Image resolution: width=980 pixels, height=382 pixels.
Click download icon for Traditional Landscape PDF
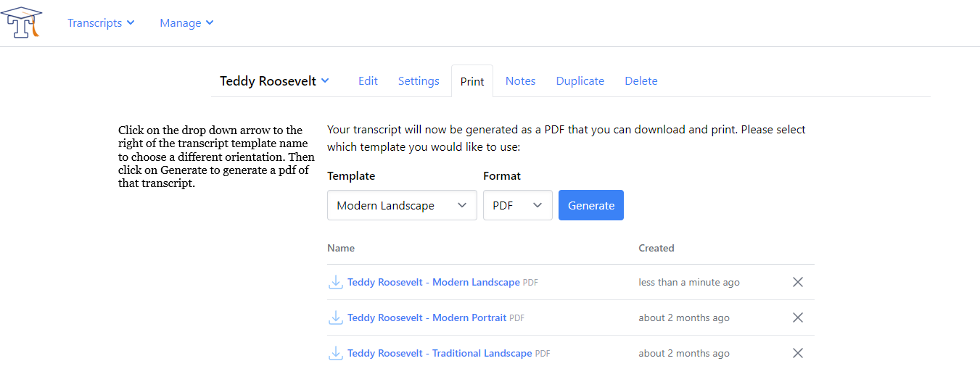(335, 353)
